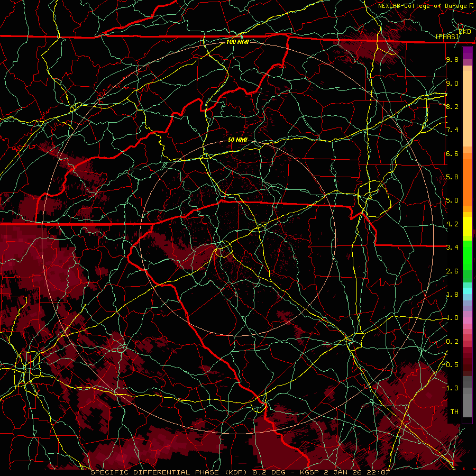
Task: Click the 8.2 value on the color scale
Action: 452,106
